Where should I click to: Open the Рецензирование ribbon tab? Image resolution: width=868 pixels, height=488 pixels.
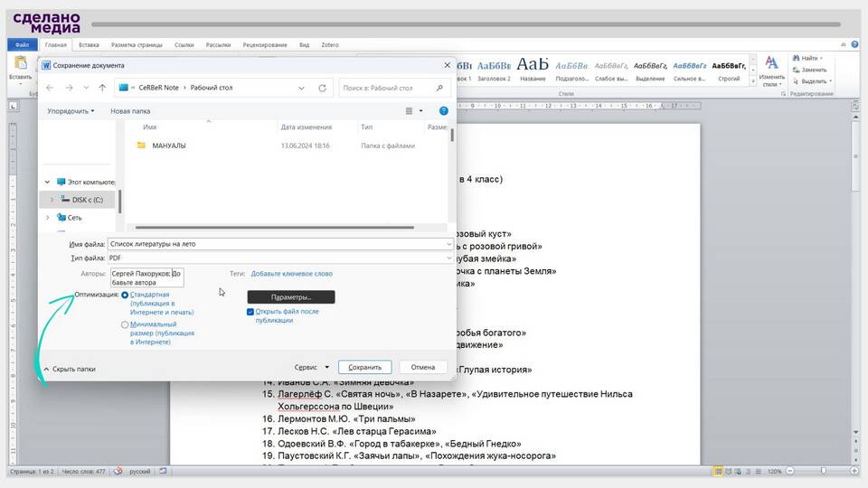tap(265, 44)
